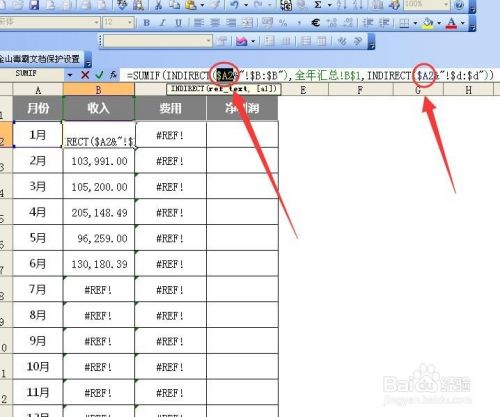Expand the Font Color dropdown arrow
Viewport: 500px width, 417px height.
(x=463, y=23)
